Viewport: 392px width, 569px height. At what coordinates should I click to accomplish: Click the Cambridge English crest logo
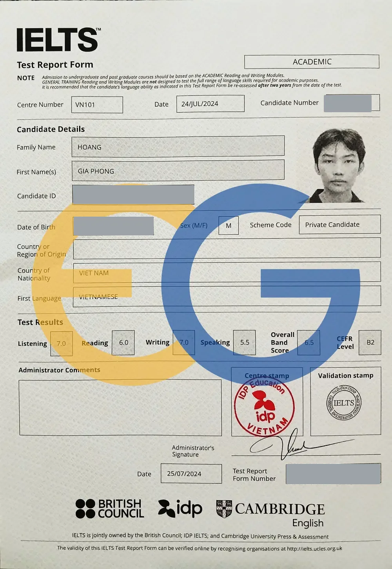coord(270,513)
